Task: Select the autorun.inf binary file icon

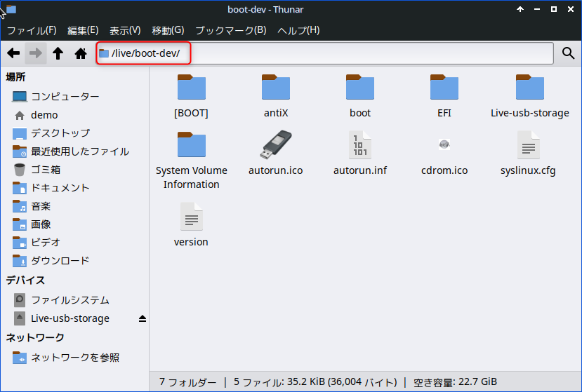Action: tap(360, 145)
